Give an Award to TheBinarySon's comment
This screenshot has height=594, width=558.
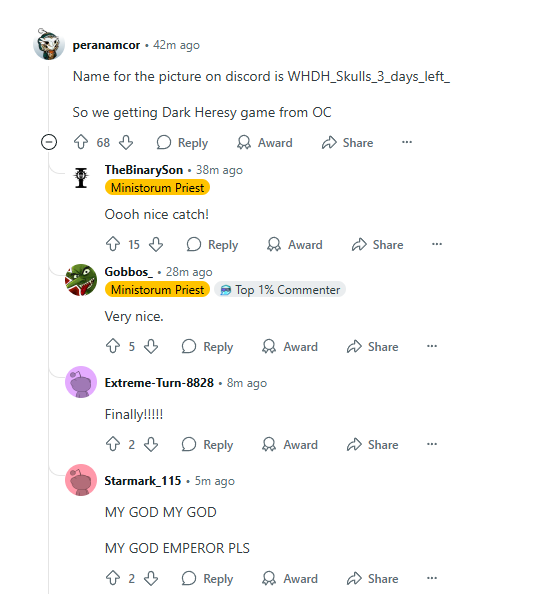coord(294,244)
